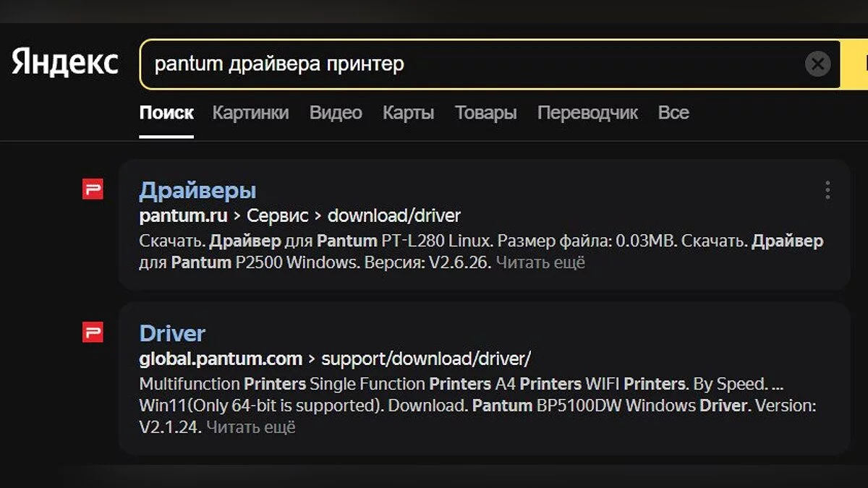868x488 pixels.
Task: Clear the search query with X button
Action: [817, 64]
